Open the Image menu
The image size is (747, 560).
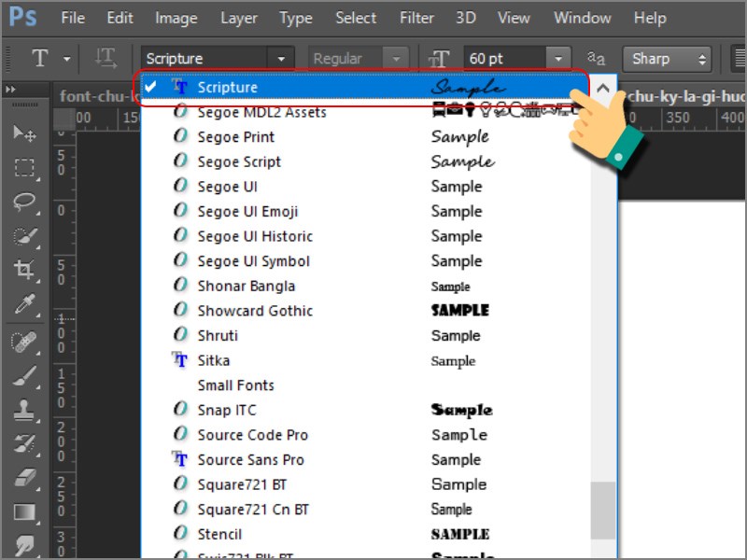pyautogui.click(x=176, y=18)
